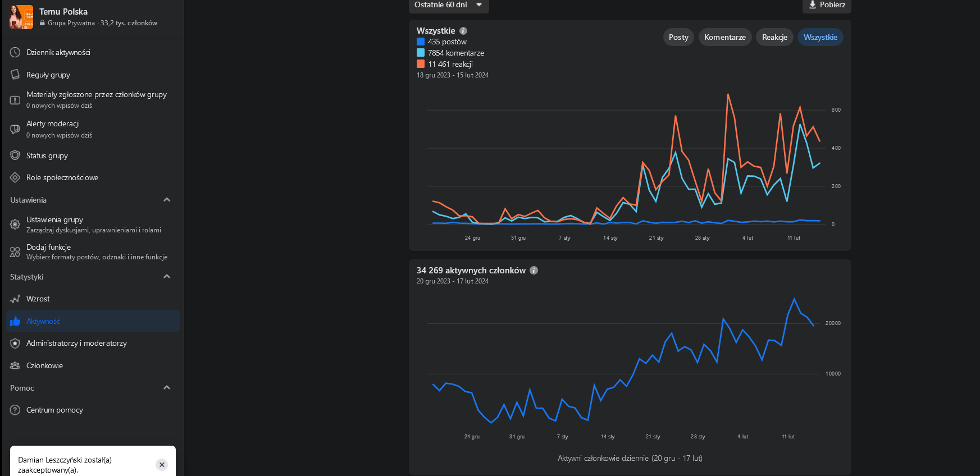
Task: Click the '11 lut' label on reactions chart
Action: (x=794, y=238)
